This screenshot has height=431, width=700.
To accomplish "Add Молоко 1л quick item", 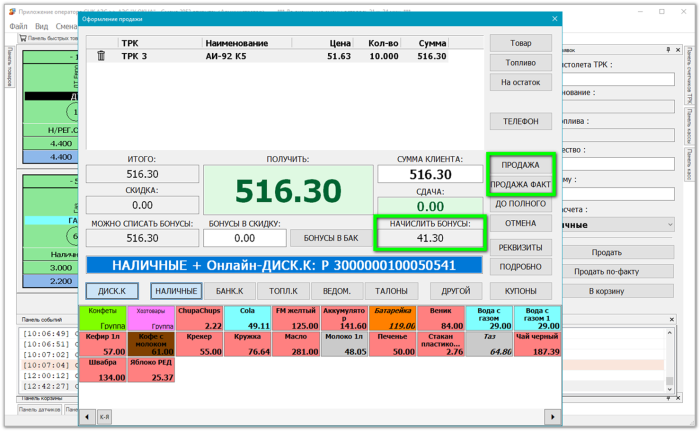I will click(344, 344).
